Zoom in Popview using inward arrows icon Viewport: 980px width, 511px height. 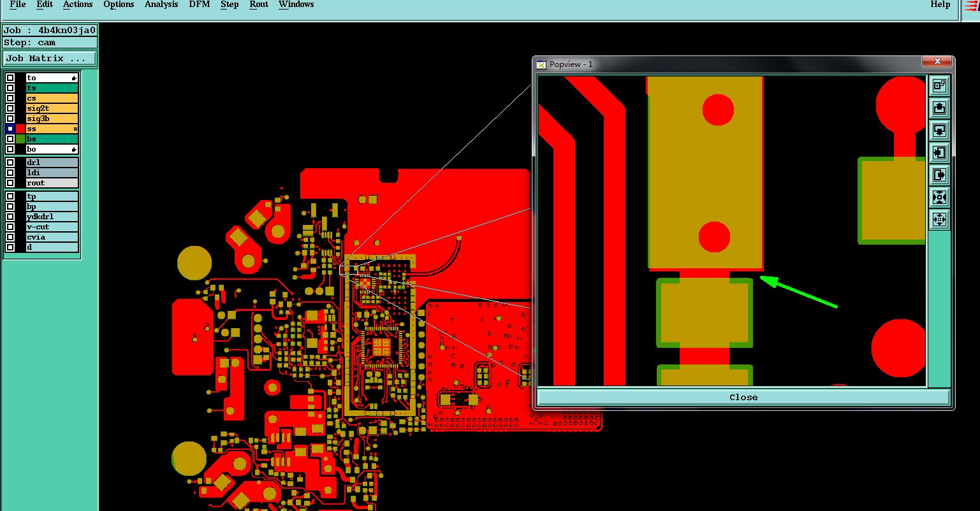pyautogui.click(x=939, y=197)
